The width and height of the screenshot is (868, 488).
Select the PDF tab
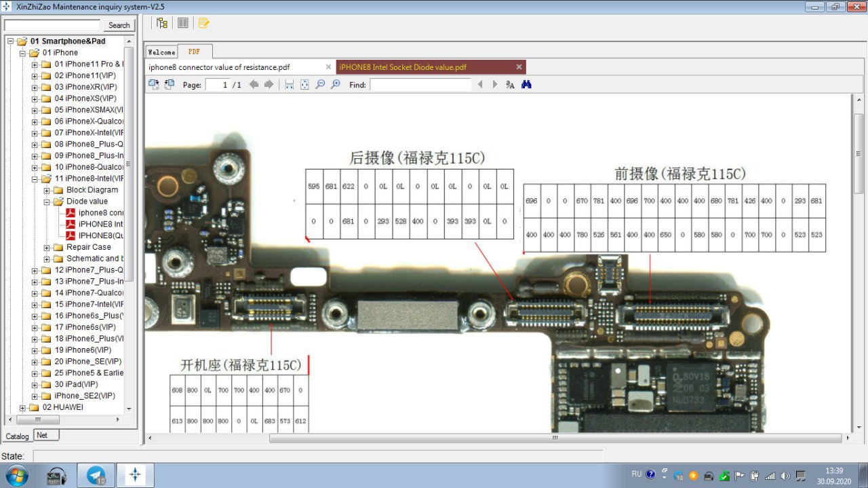[x=195, y=52]
